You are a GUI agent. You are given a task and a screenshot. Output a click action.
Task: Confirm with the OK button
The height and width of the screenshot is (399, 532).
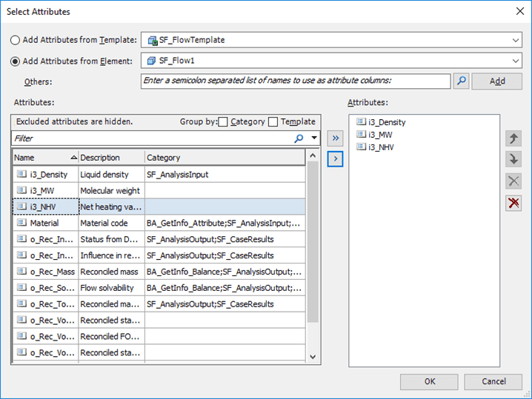pyautogui.click(x=429, y=382)
